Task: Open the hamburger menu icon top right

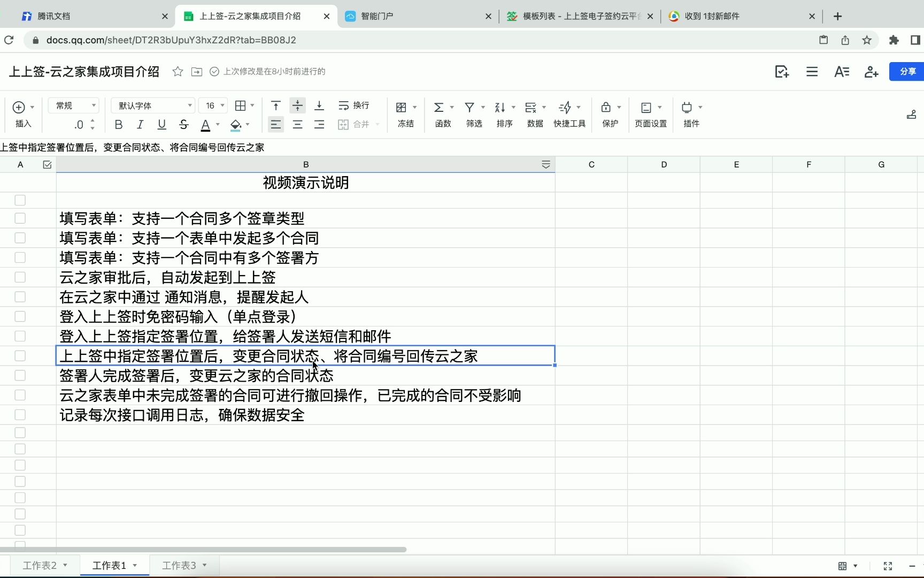Action: [x=812, y=71]
